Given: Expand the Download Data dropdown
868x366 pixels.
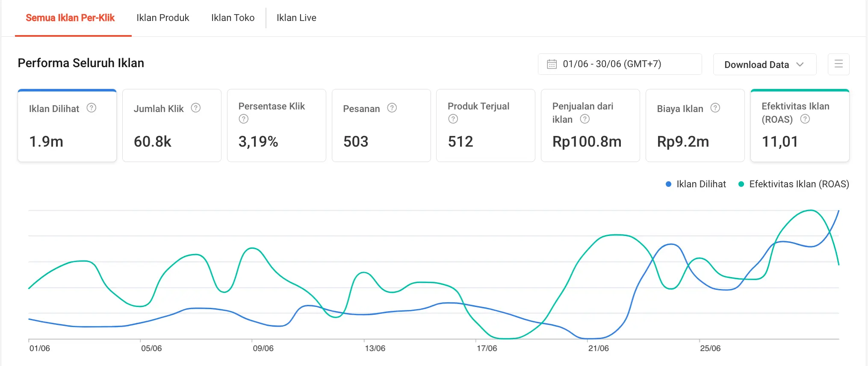Looking at the screenshot, I should tap(765, 65).
